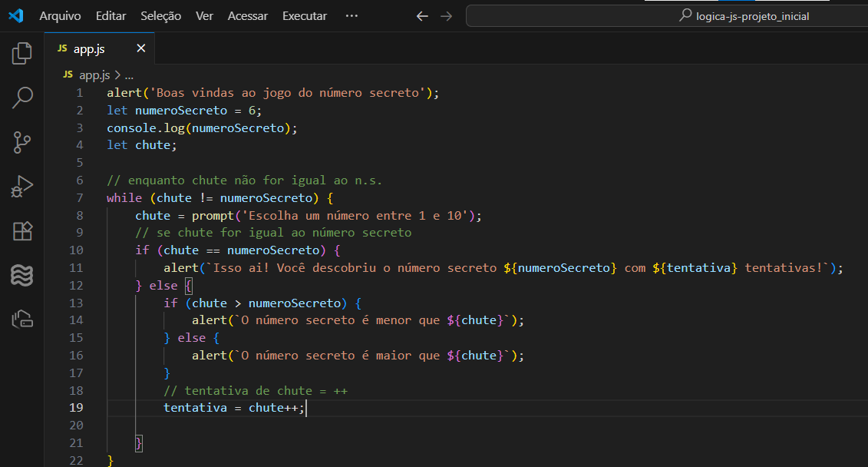Image resolution: width=868 pixels, height=467 pixels.
Task: Open the Run and Debug view
Action: (x=22, y=187)
